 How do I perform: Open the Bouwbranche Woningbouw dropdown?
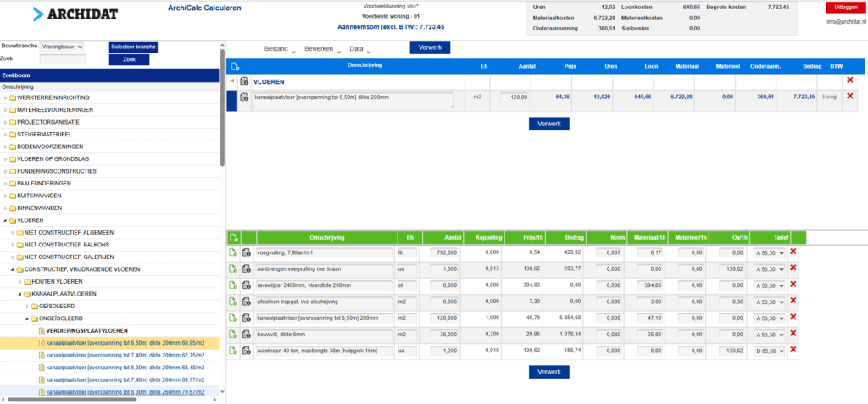coord(61,47)
